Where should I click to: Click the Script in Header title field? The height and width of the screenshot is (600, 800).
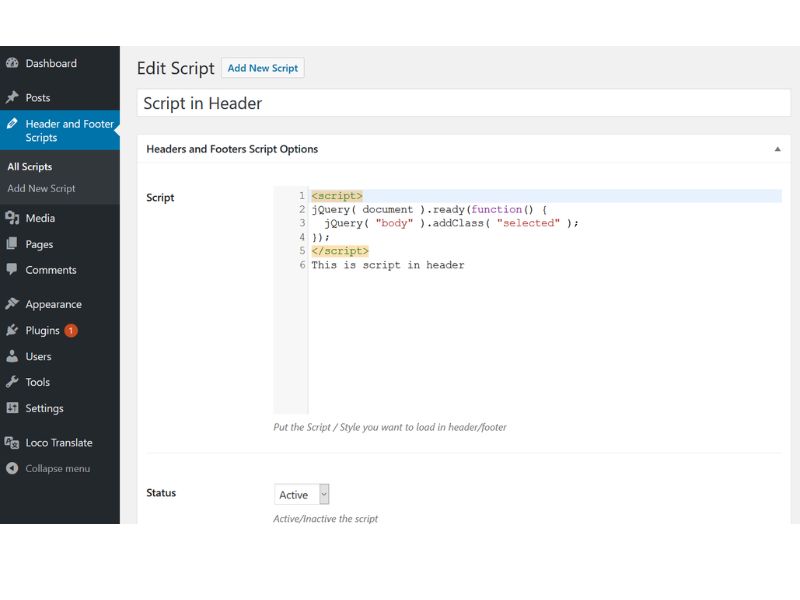[400, 102]
